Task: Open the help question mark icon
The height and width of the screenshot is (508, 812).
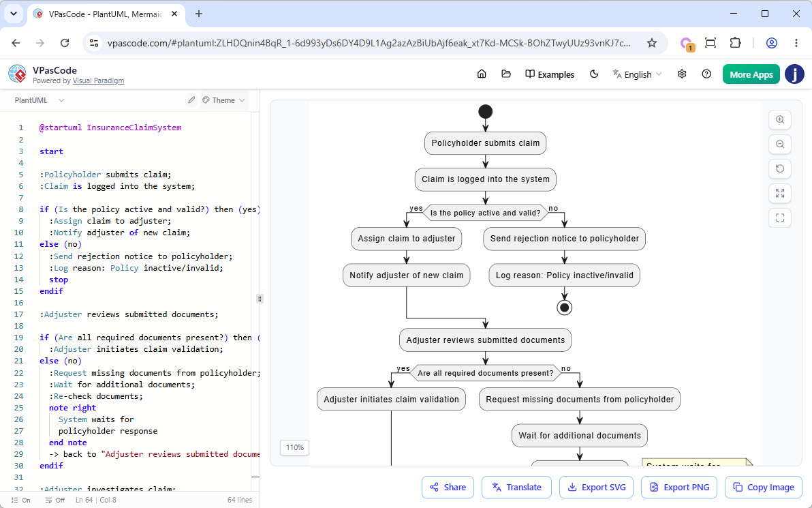Action: click(x=706, y=74)
